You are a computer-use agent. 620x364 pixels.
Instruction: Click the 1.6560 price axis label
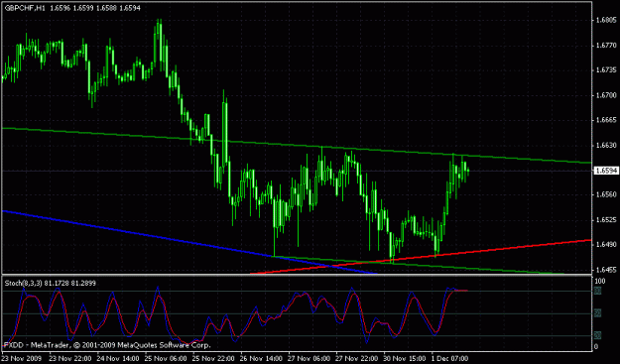[606, 194]
